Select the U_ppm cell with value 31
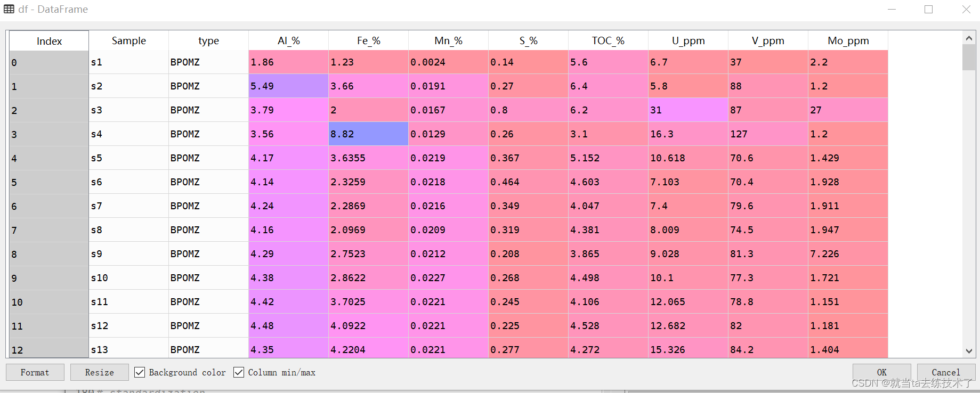The image size is (980, 393). pos(689,110)
